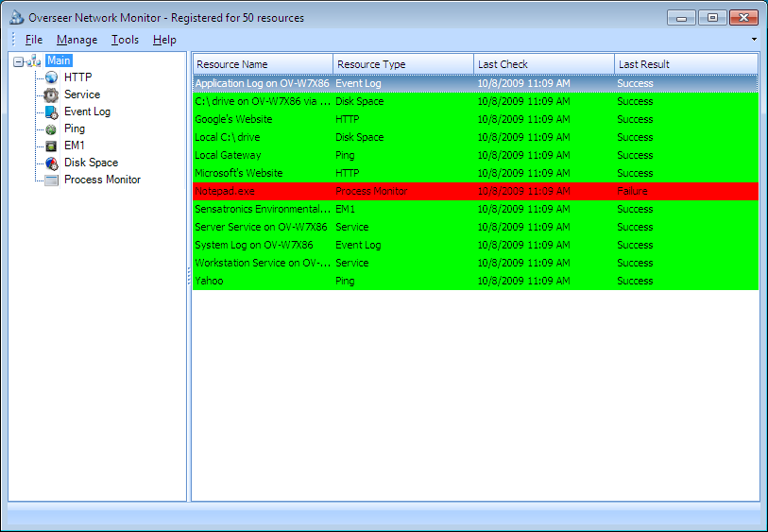The height and width of the screenshot is (532, 768).
Task: Select Event Log label in tree
Action: [87, 112]
